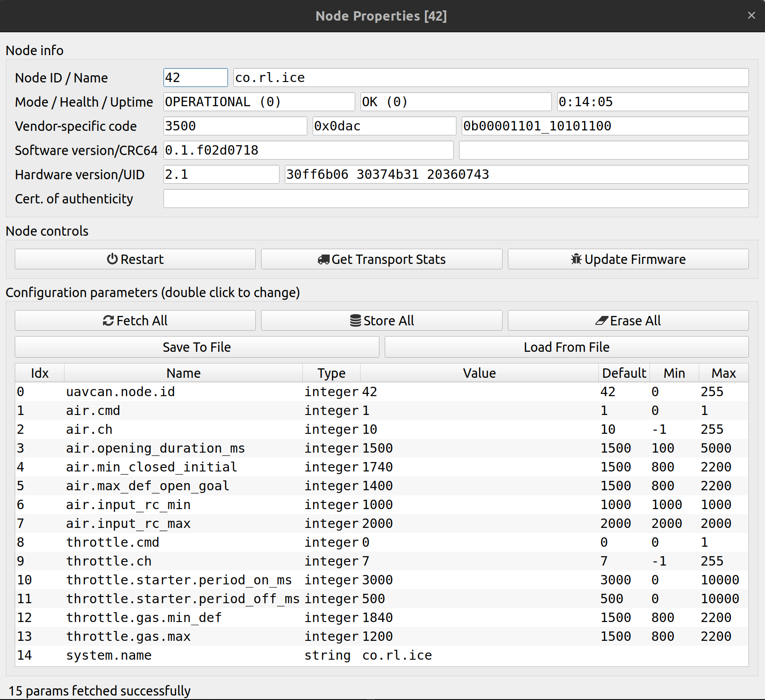765x700 pixels.
Task: Click the Max column header
Action: point(723,373)
